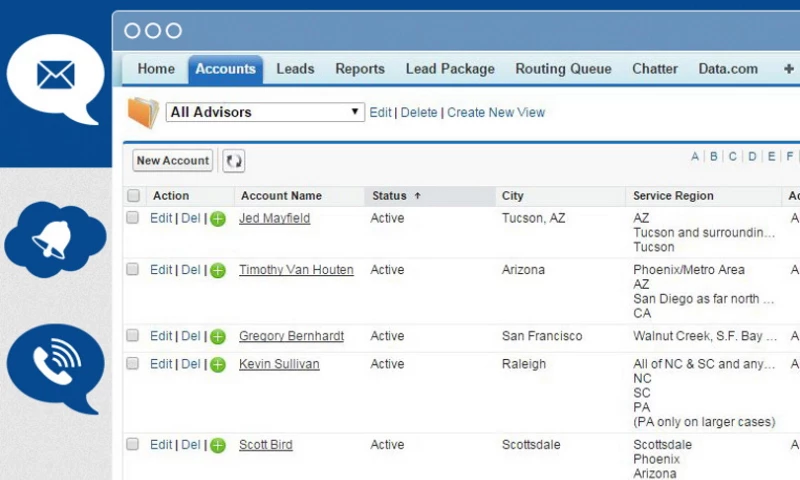The image size is (800, 480).
Task: Open Timothy Van Houten account link
Action: point(296,270)
